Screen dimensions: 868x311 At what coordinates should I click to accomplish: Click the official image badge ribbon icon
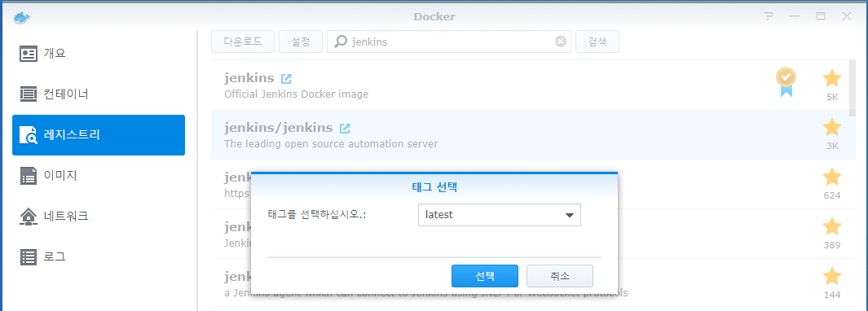[786, 82]
